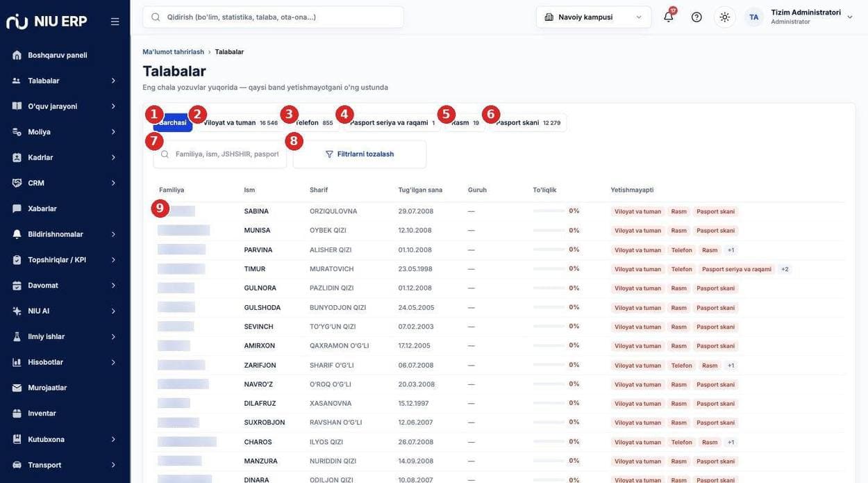The height and width of the screenshot is (483, 868).
Task: Filter by Telefon tab
Action: coord(313,123)
